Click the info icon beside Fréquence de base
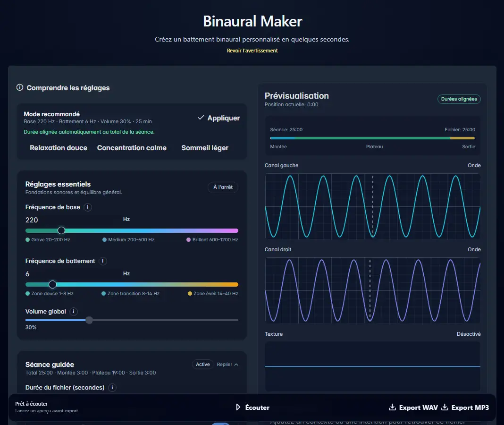 point(88,207)
